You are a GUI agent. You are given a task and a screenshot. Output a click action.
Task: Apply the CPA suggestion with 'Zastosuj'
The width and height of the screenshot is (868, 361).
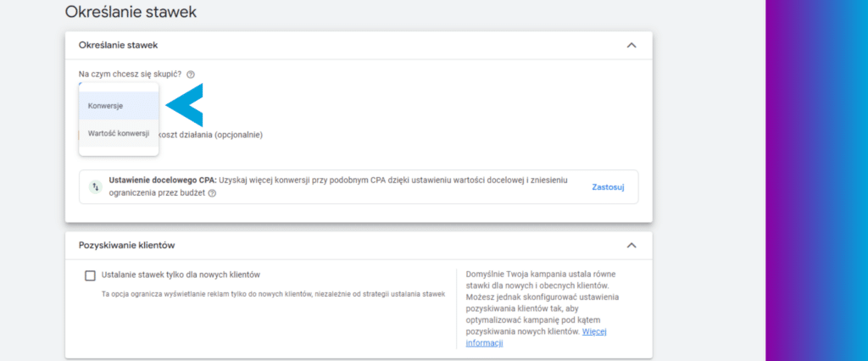coord(608,187)
